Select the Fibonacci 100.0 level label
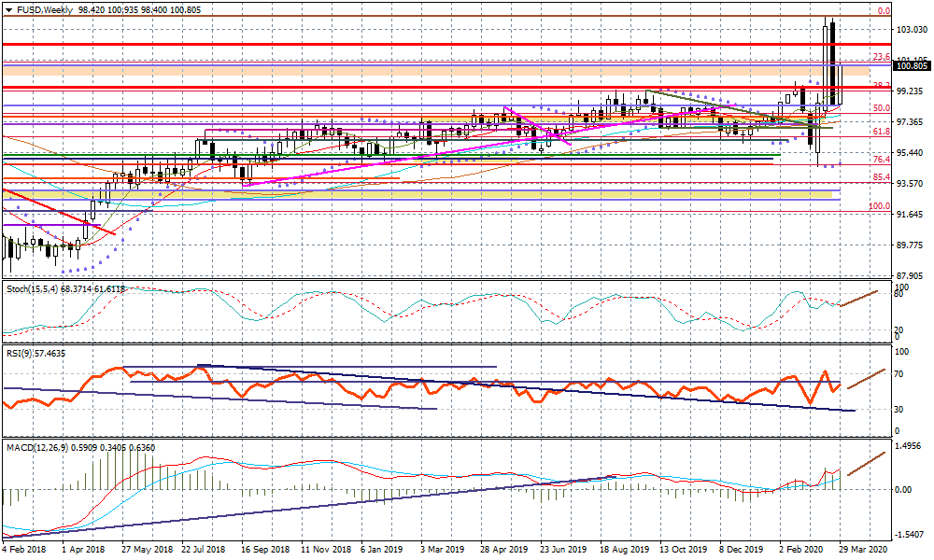Screen dimensions: 934x560 pyautogui.click(x=879, y=206)
